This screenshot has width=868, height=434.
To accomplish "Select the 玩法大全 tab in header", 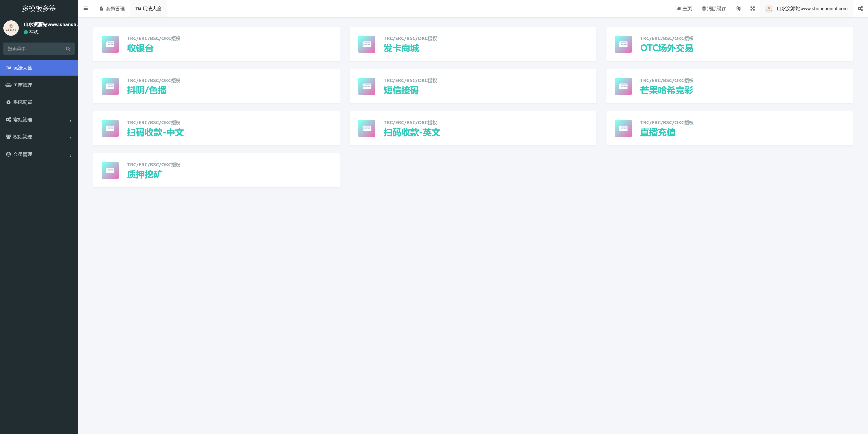I will pyautogui.click(x=149, y=8).
